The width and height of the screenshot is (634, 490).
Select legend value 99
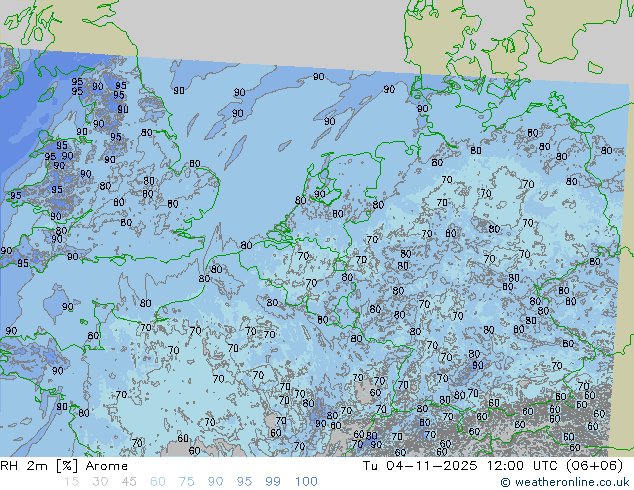tap(273, 482)
